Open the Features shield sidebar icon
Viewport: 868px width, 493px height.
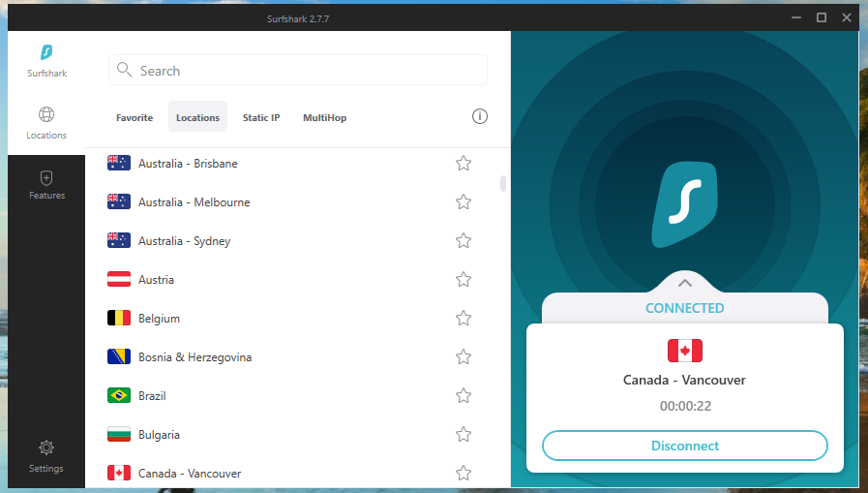click(46, 178)
